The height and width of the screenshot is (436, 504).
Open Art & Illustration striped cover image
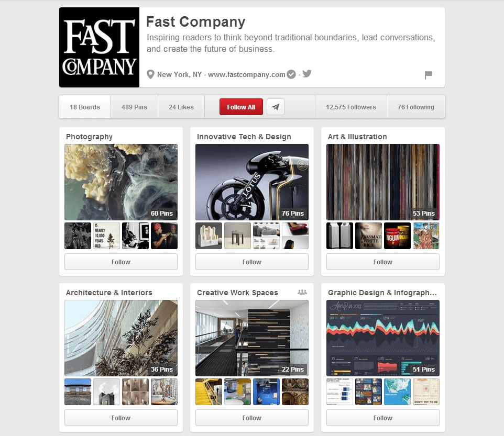click(x=383, y=182)
